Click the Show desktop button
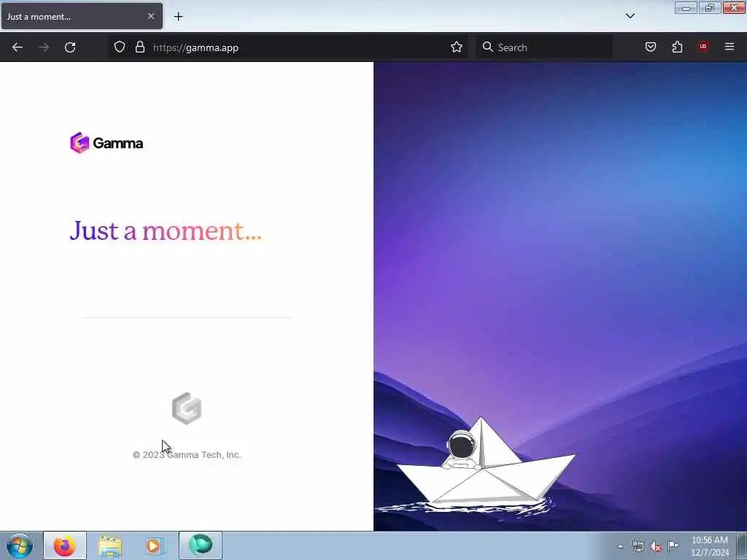Image resolution: width=747 pixels, height=560 pixels. click(x=742, y=545)
